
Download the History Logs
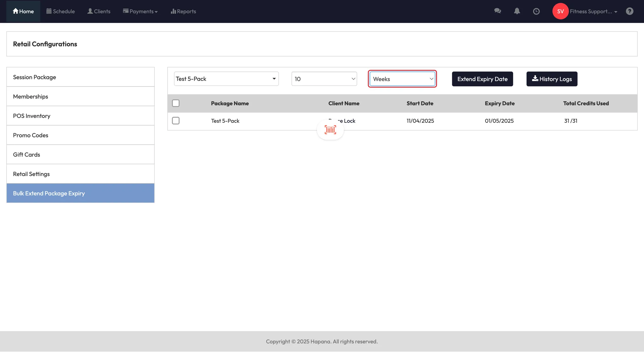click(552, 79)
